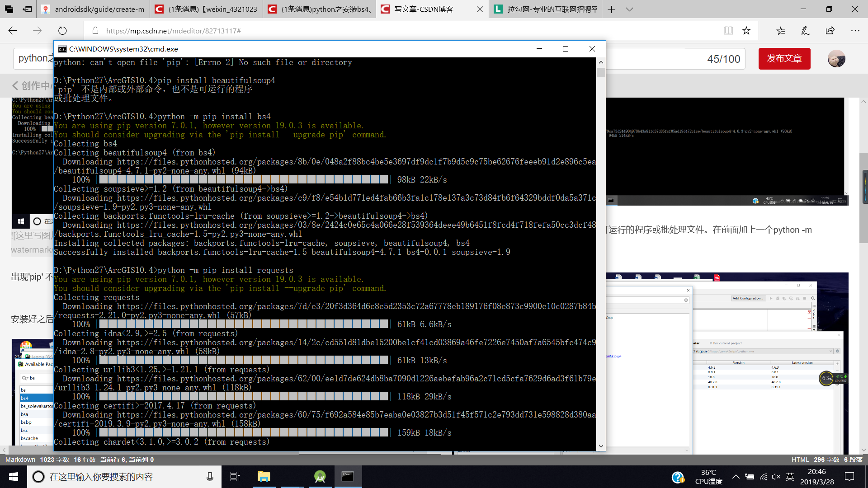Open the reading view book icon
The width and height of the screenshot is (868, 488).
pyautogui.click(x=728, y=31)
